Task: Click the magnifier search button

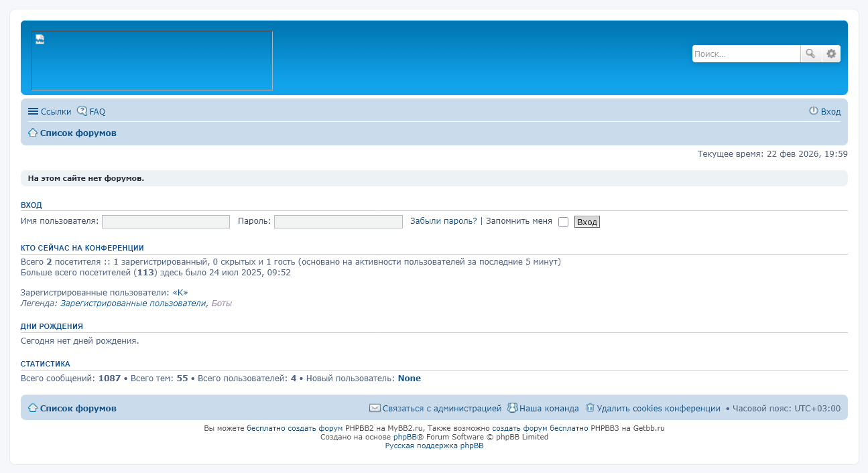Action: [810, 54]
